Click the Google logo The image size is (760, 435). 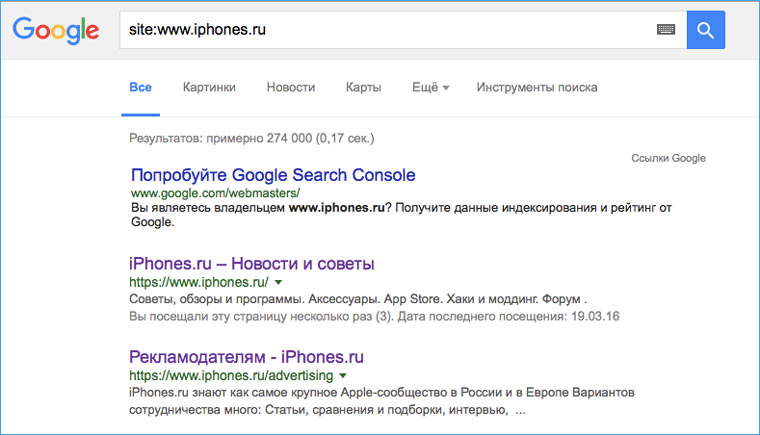55,30
